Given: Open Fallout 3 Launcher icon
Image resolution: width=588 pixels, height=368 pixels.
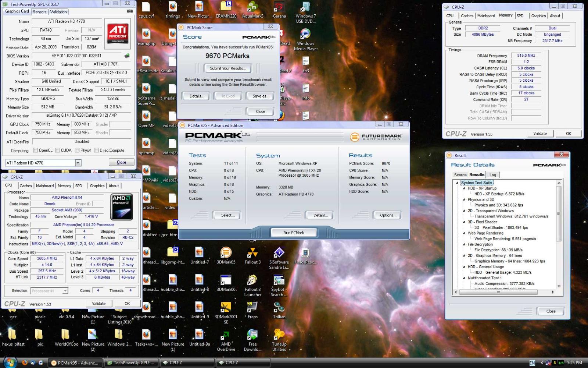Looking at the screenshot, I should pyautogui.click(x=252, y=286).
